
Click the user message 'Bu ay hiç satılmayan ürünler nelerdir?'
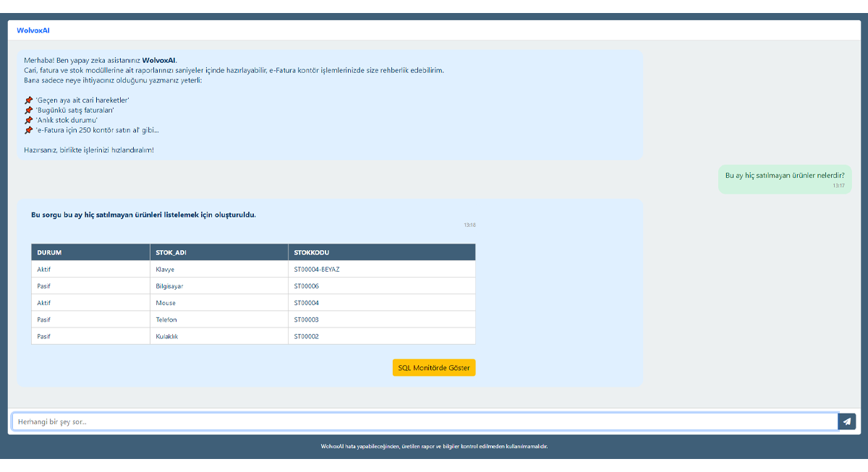pyautogui.click(x=784, y=176)
